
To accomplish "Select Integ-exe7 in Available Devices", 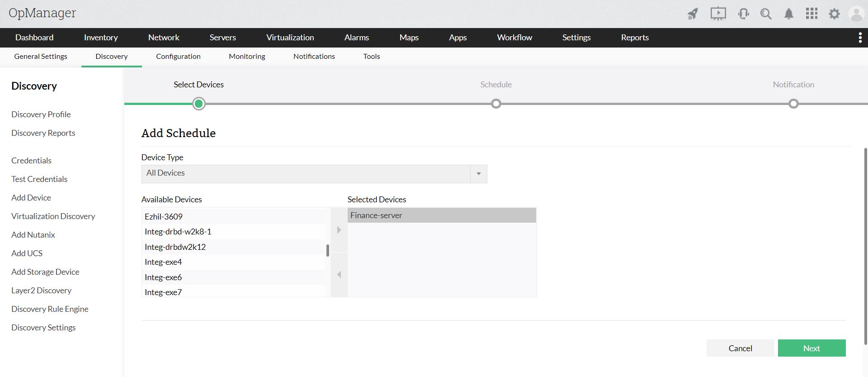I will click(x=233, y=291).
